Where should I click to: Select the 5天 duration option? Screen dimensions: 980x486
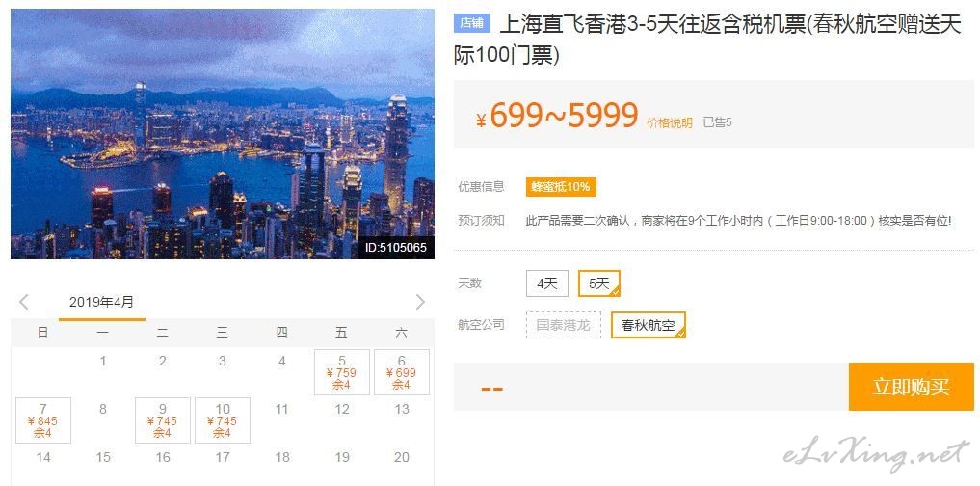[x=598, y=283]
